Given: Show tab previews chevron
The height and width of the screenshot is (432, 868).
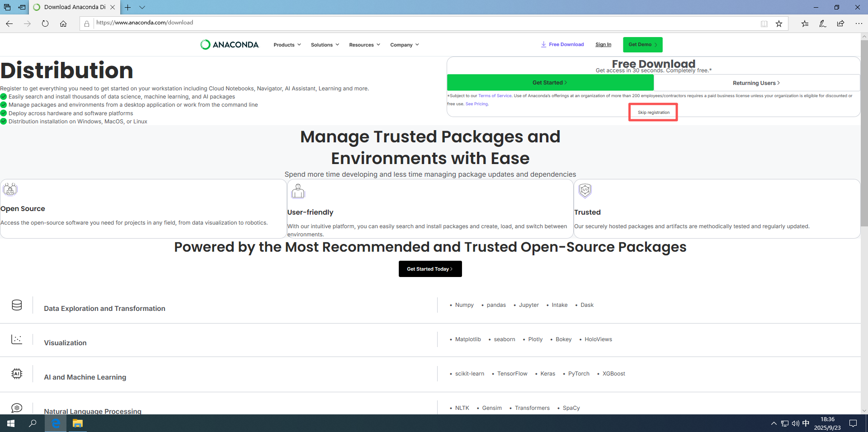Looking at the screenshot, I should (x=142, y=7).
